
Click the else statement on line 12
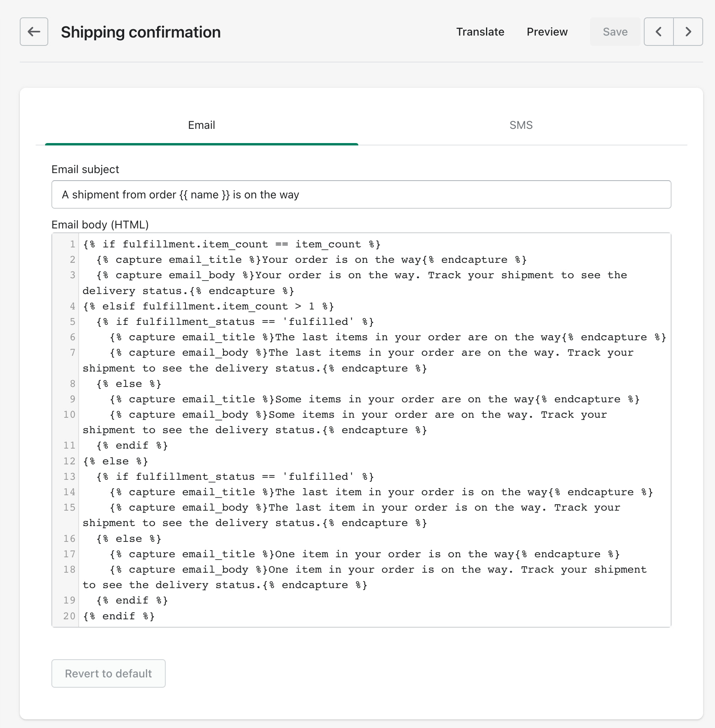115,461
